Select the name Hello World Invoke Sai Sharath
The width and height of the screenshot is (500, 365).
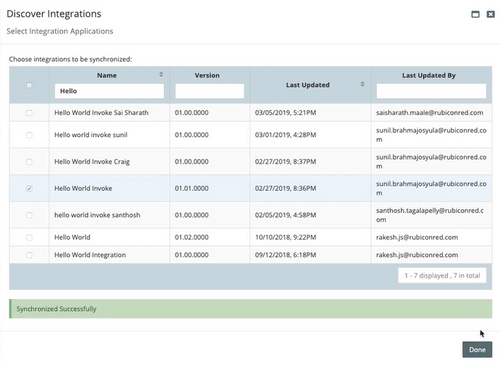[x=101, y=113]
